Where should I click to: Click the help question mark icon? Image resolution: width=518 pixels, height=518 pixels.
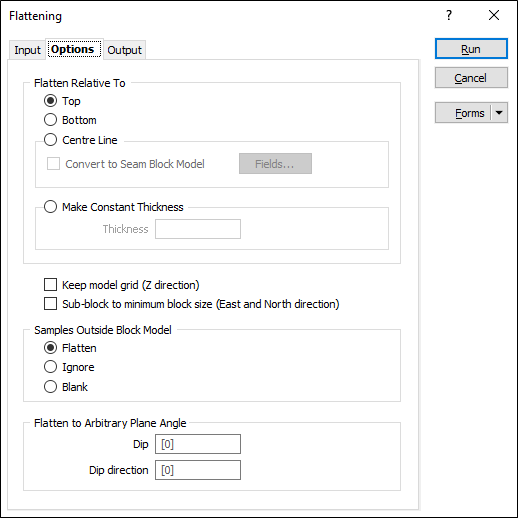pyautogui.click(x=449, y=15)
